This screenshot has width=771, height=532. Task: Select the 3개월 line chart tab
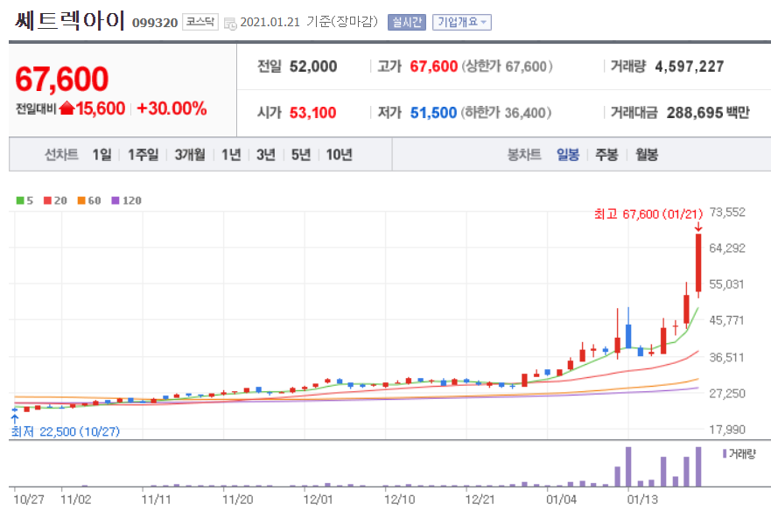(190, 155)
